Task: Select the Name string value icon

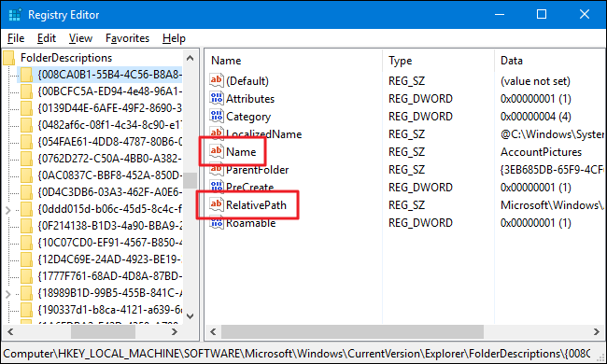Action: [x=217, y=151]
